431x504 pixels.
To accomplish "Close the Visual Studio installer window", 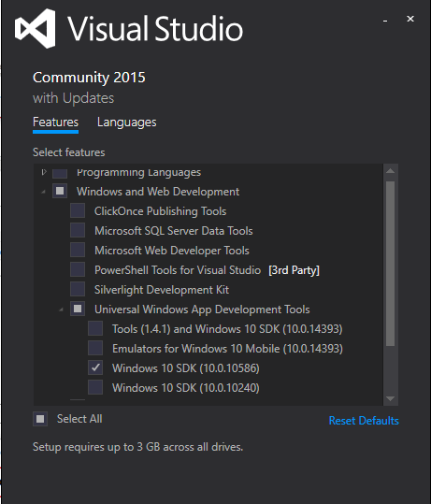I will point(410,19).
